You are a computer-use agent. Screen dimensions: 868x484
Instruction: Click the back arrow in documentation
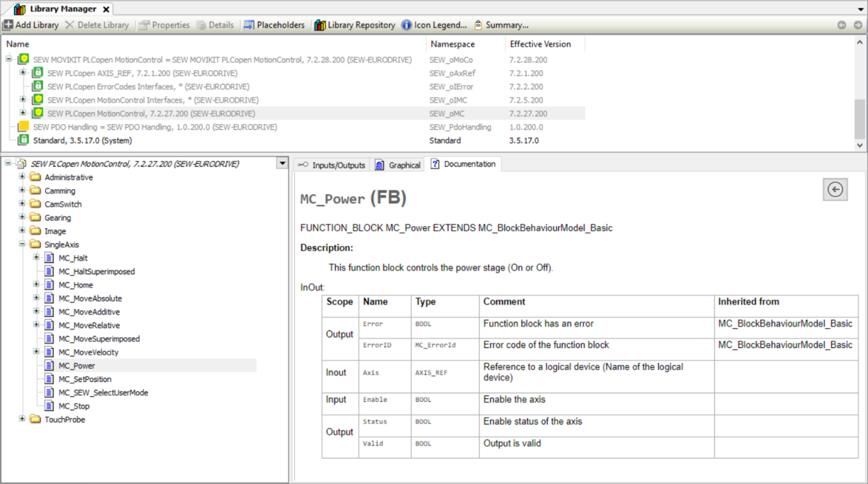point(836,189)
